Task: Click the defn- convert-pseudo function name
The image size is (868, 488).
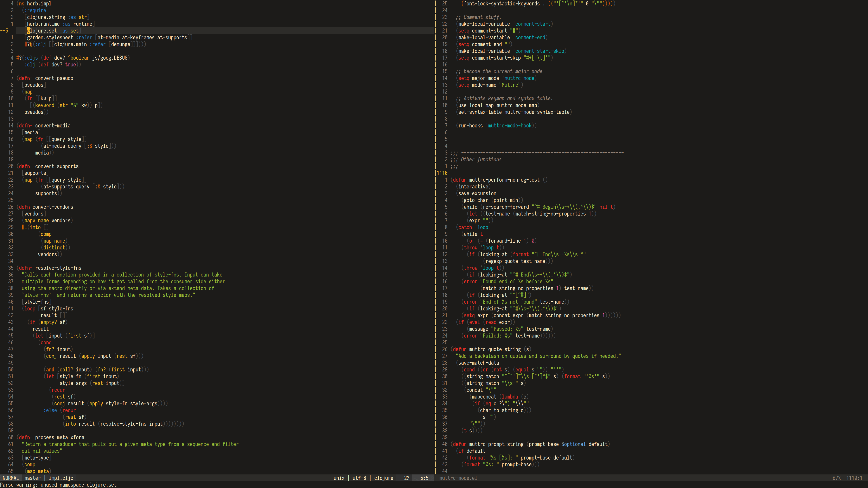Action: coord(54,78)
